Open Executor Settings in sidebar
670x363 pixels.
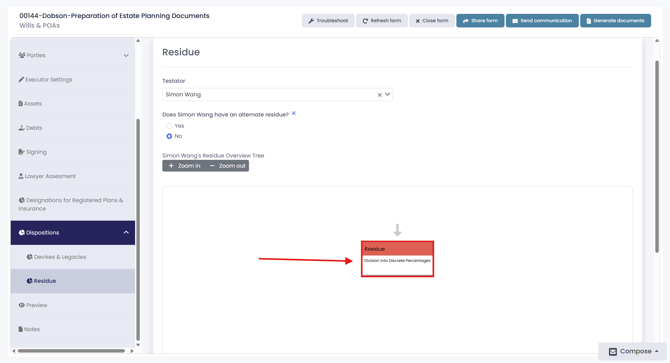click(x=73, y=79)
